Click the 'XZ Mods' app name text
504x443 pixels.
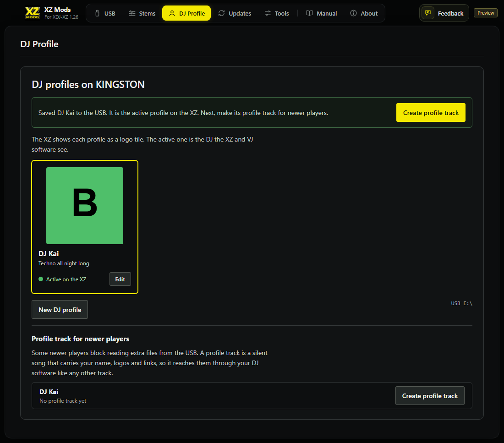click(x=58, y=10)
